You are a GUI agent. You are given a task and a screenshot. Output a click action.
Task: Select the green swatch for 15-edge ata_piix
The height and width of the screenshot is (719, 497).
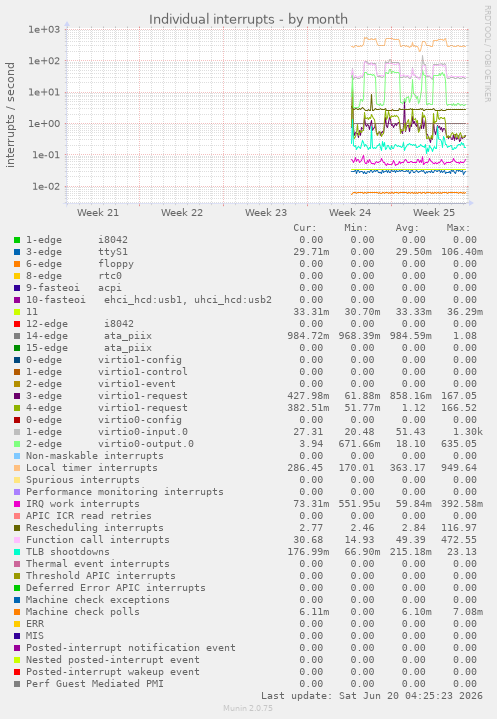(x=17, y=348)
